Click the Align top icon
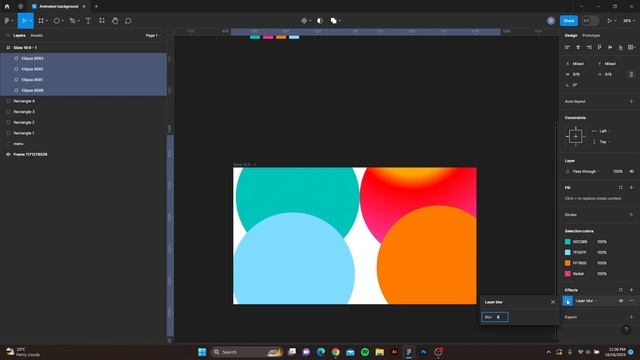The image size is (640, 360). tap(599, 48)
